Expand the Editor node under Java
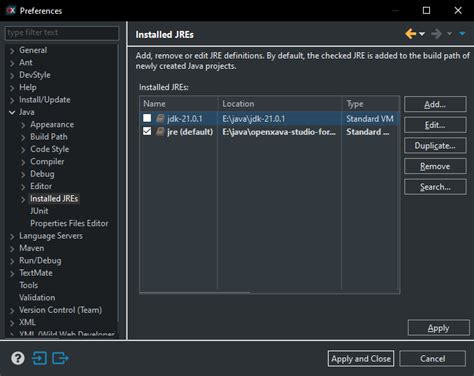This screenshot has height=376, width=474. [x=23, y=187]
